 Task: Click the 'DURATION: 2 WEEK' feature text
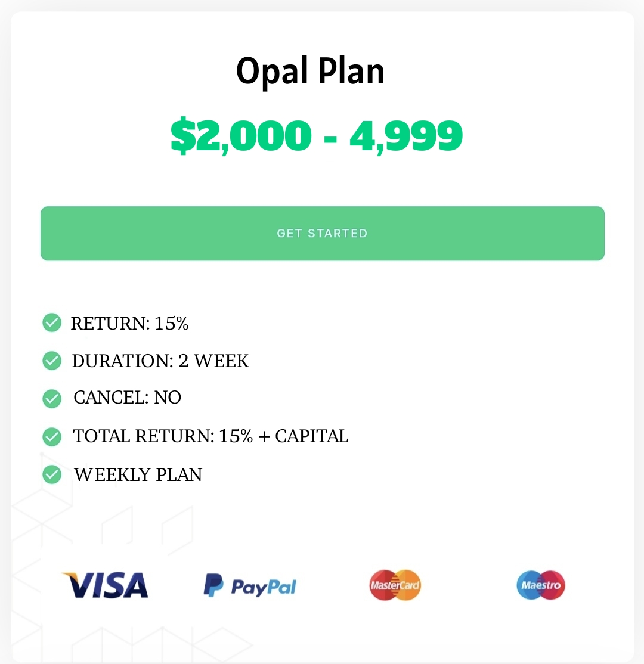point(160,361)
